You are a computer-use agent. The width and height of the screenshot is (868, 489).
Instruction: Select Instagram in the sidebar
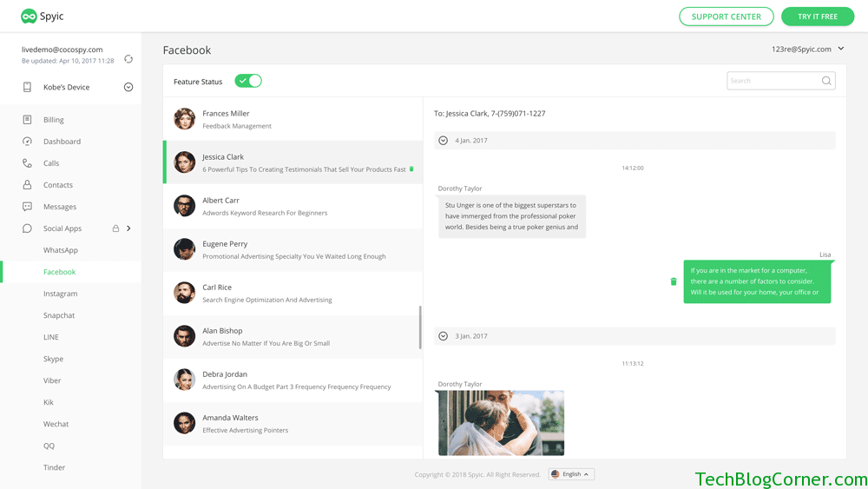pyautogui.click(x=61, y=294)
